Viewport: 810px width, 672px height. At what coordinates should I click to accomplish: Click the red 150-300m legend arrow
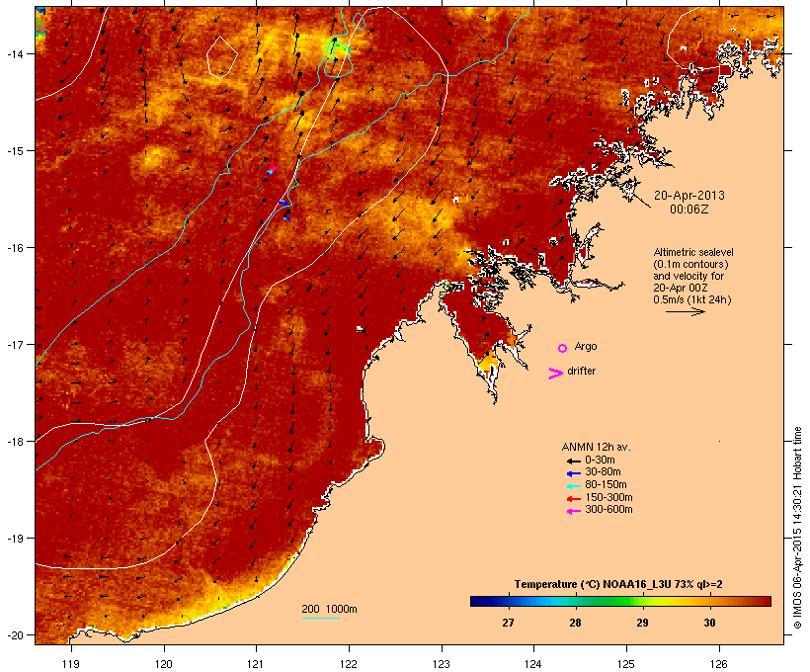(x=574, y=499)
